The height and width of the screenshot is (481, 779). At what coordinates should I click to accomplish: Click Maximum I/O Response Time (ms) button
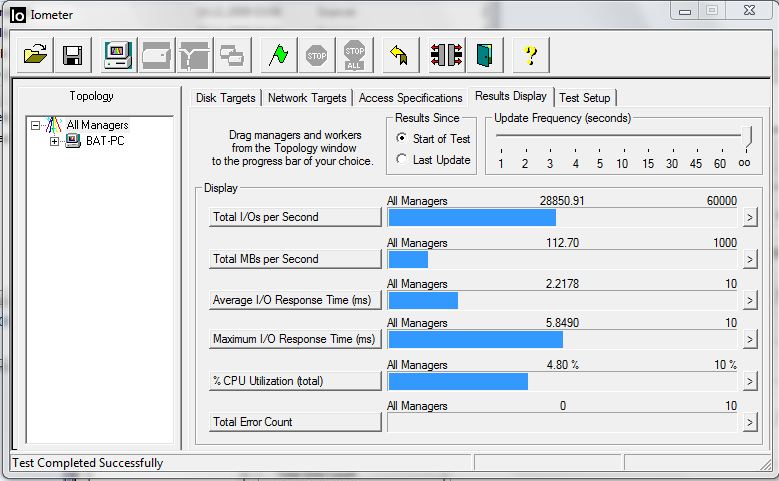[295, 339]
